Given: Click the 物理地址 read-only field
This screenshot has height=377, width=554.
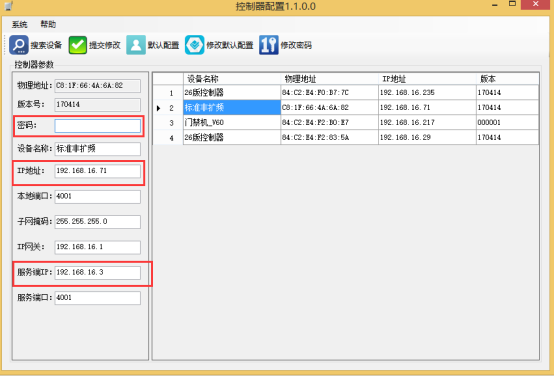Looking at the screenshot, I should click(x=98, y=86).
